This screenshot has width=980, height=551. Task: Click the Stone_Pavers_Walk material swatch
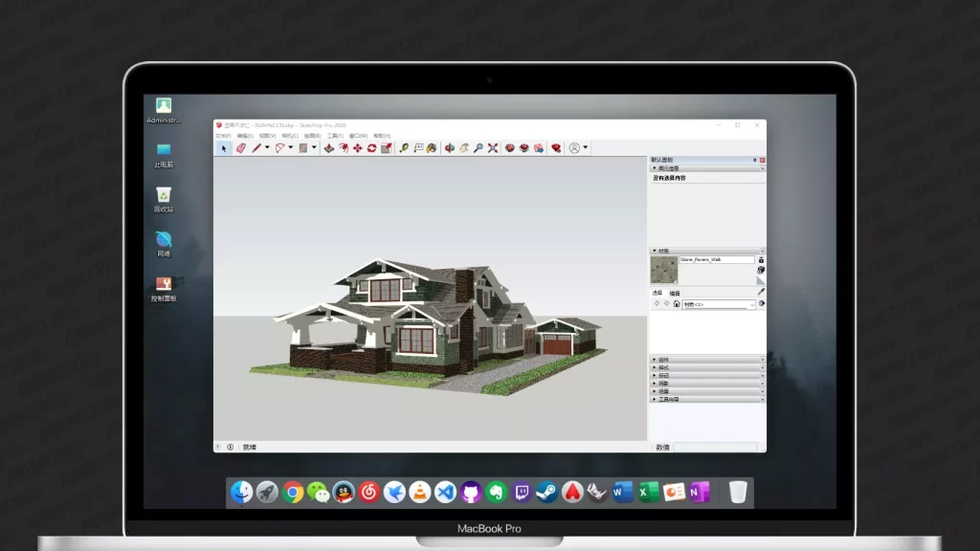[663, 269]
